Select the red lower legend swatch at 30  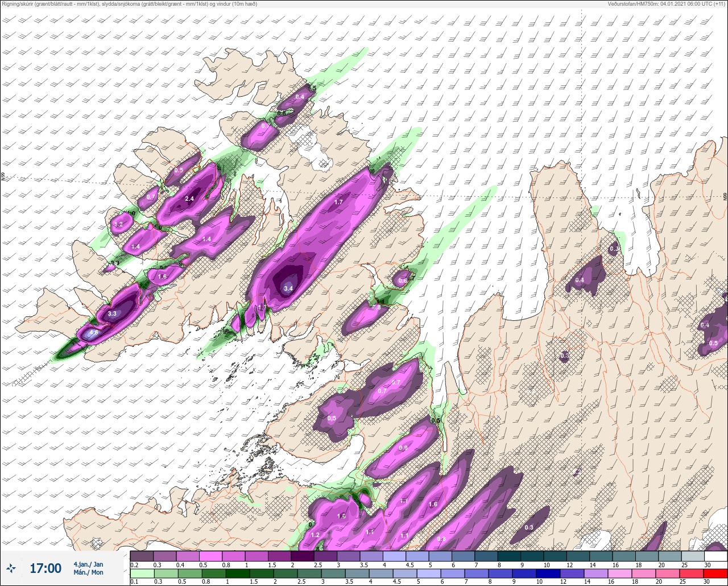click(x=715, y=573)
